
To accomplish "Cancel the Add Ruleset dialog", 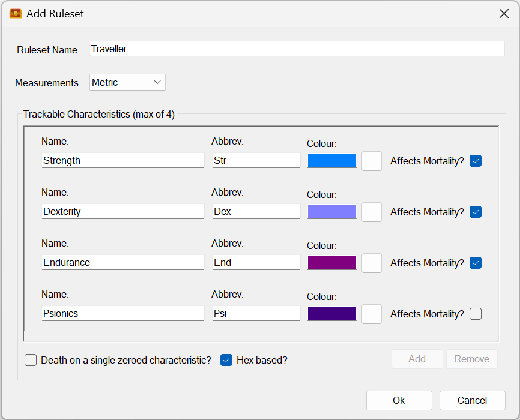I will (472, 400).
